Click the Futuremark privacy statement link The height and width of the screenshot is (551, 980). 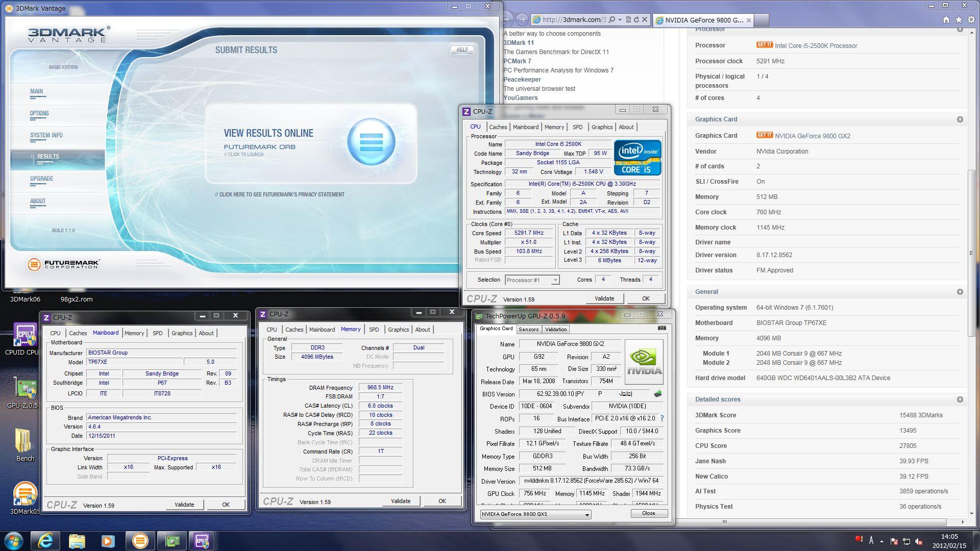[x=279, y=194]
